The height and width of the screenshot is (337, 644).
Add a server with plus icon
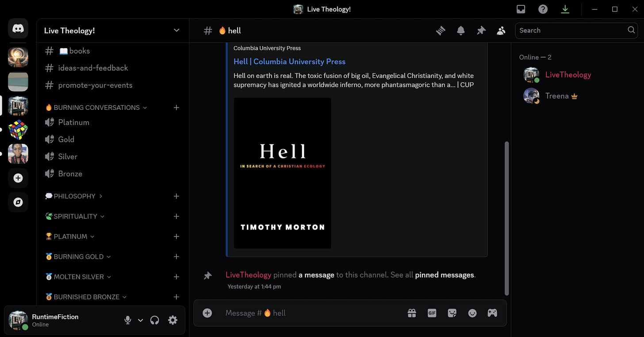(18, 178)
